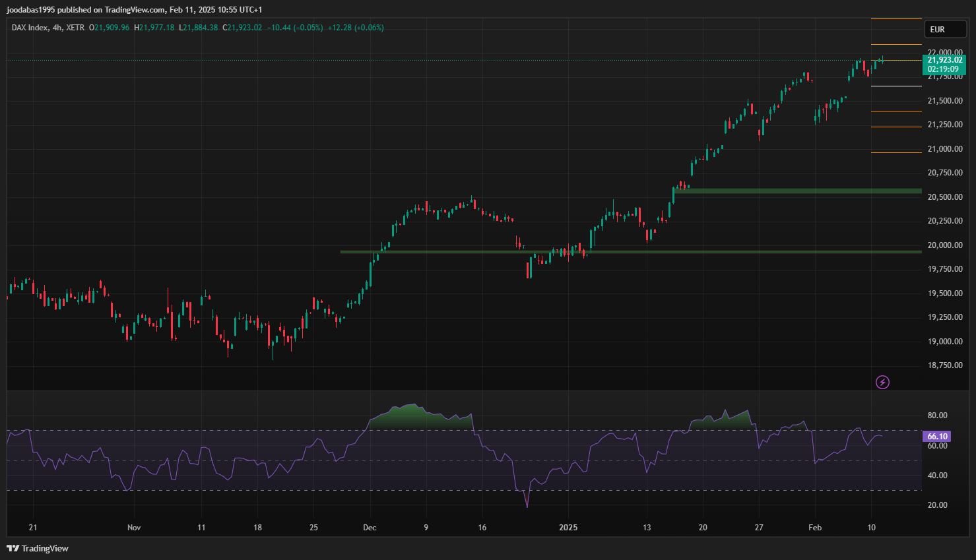Screen dimensions: 976x560
Task: Click the 16 date label on time axis
Action: [x=482, y=528]
